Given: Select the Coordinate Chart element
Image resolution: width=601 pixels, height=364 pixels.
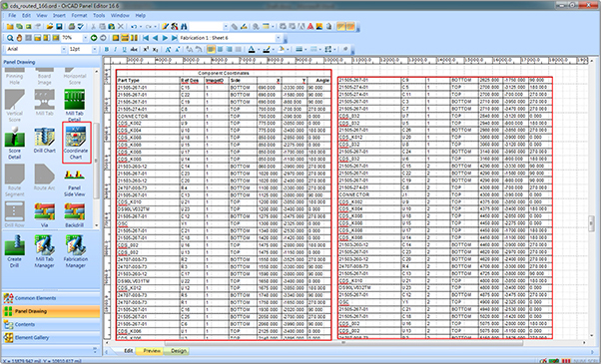Looking at the screenshot, I should click(x=76, y=143).
